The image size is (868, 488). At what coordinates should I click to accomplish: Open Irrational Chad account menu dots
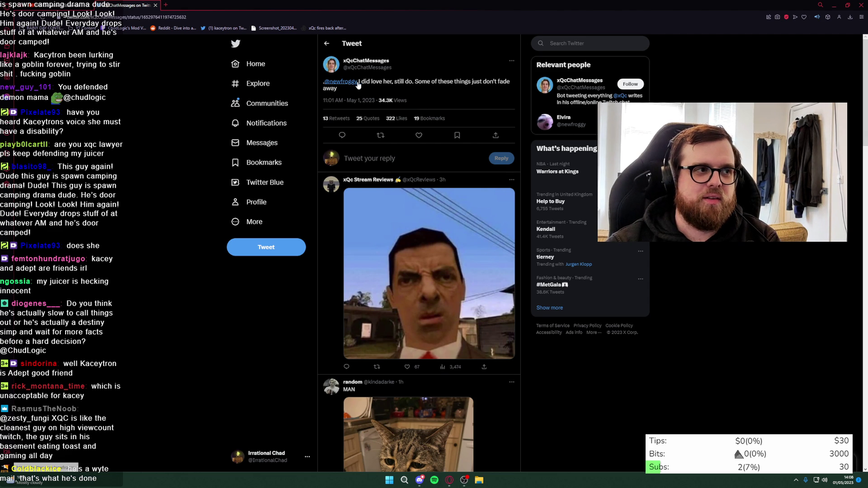307,457
